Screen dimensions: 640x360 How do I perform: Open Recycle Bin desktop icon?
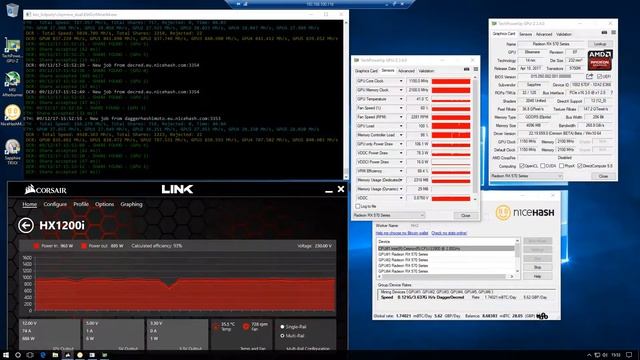coord(12,10)
